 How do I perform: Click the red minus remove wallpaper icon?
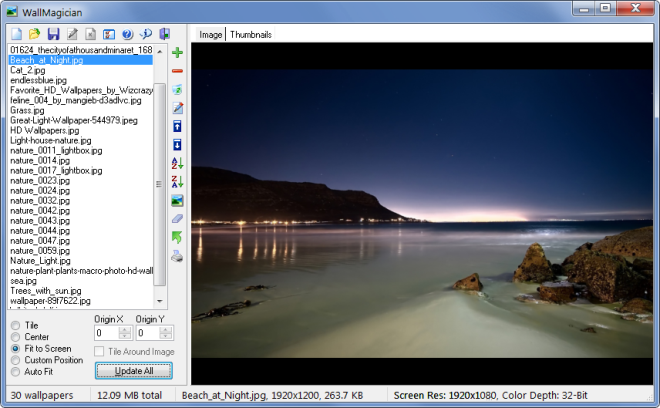coord(177,71)
